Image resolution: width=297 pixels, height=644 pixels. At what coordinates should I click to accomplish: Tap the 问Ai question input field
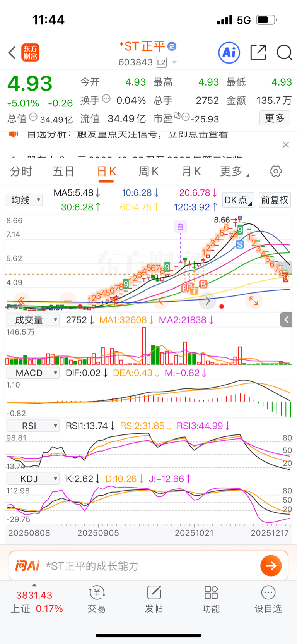point(148,566)
